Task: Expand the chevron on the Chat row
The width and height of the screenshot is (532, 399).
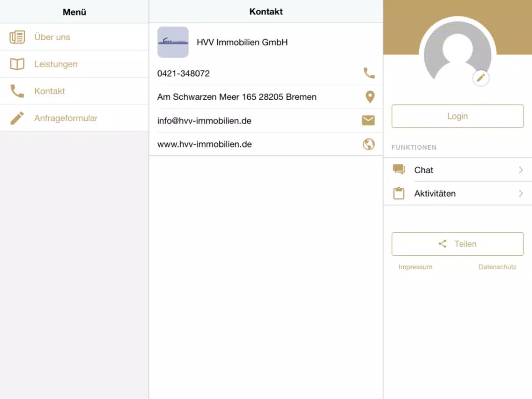Action: (x=521, y=170)
